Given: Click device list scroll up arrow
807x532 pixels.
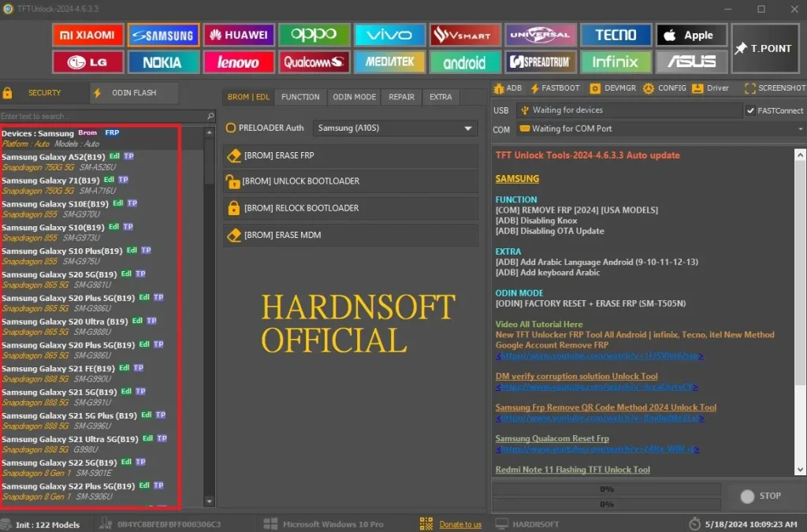Looking at the screenshot, I should click(209, 132).
